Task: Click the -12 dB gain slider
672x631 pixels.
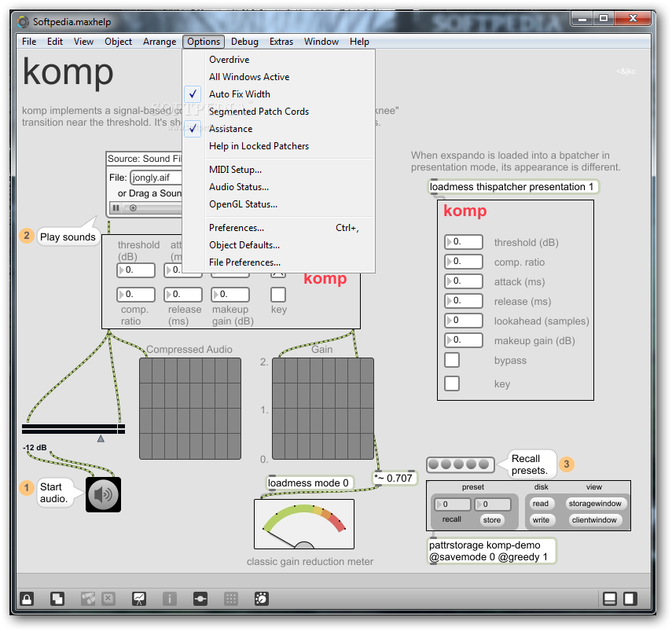Action: point(73,429)
